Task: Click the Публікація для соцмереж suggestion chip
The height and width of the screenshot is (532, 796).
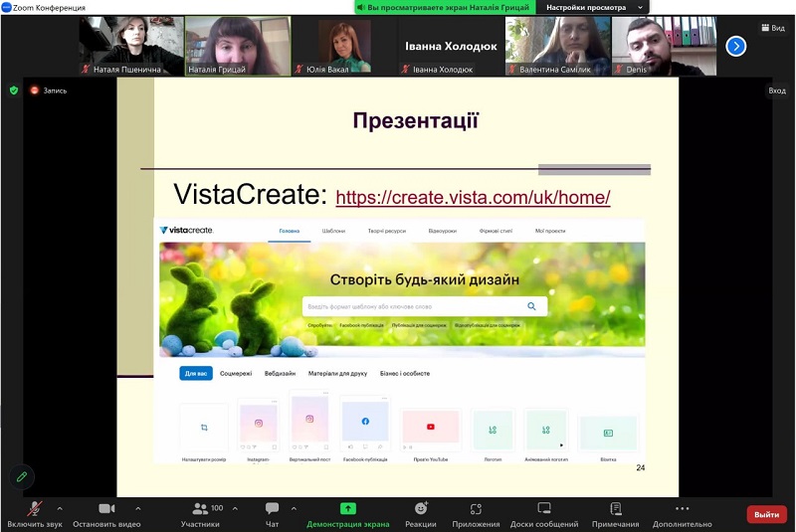Action: (419, 325)
